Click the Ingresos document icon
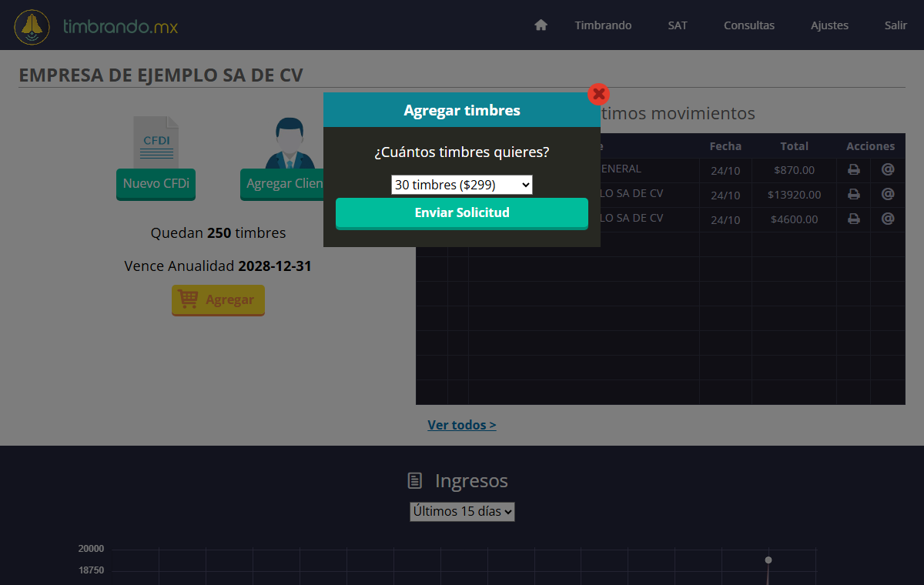 415,481
